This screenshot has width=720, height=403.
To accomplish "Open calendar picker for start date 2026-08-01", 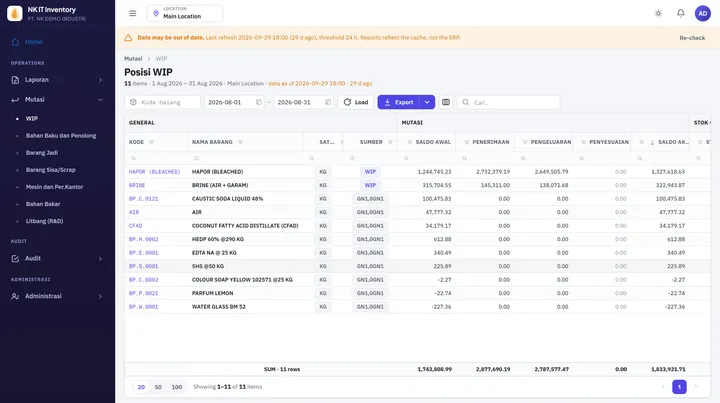I will click(259, 102).
